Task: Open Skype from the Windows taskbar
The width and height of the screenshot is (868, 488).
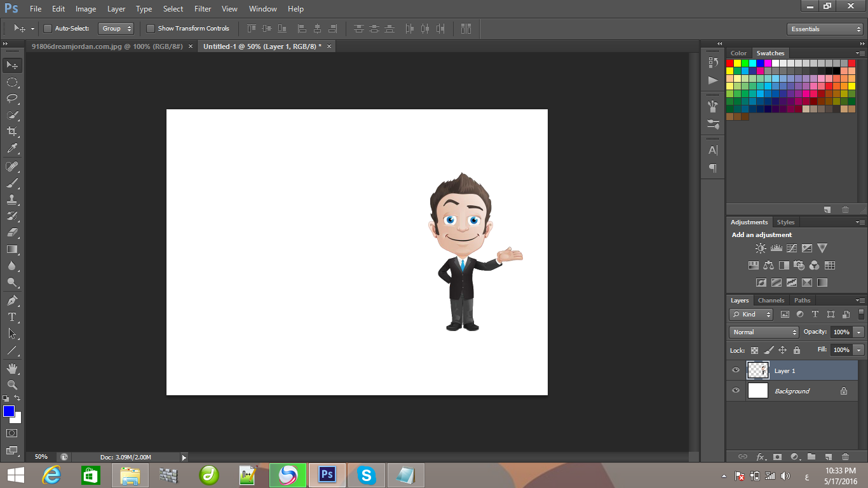Action: click(x=365, y=475)
